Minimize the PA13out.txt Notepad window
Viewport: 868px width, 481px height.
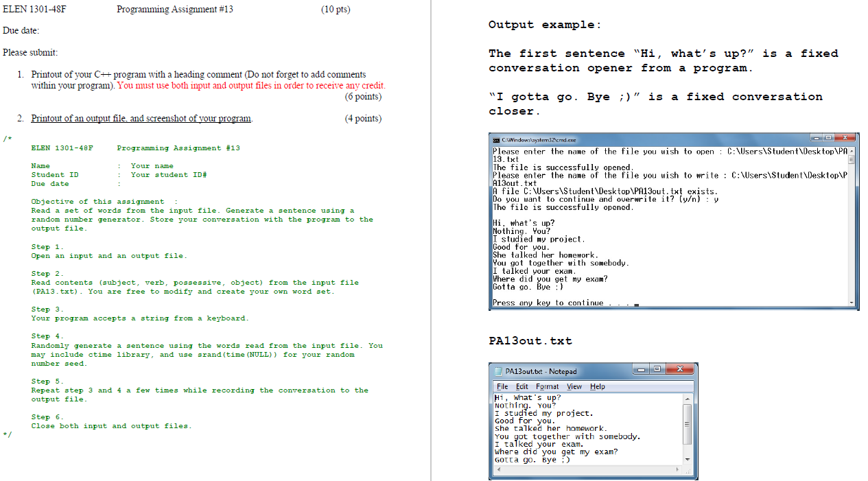[x=640, y=371]
